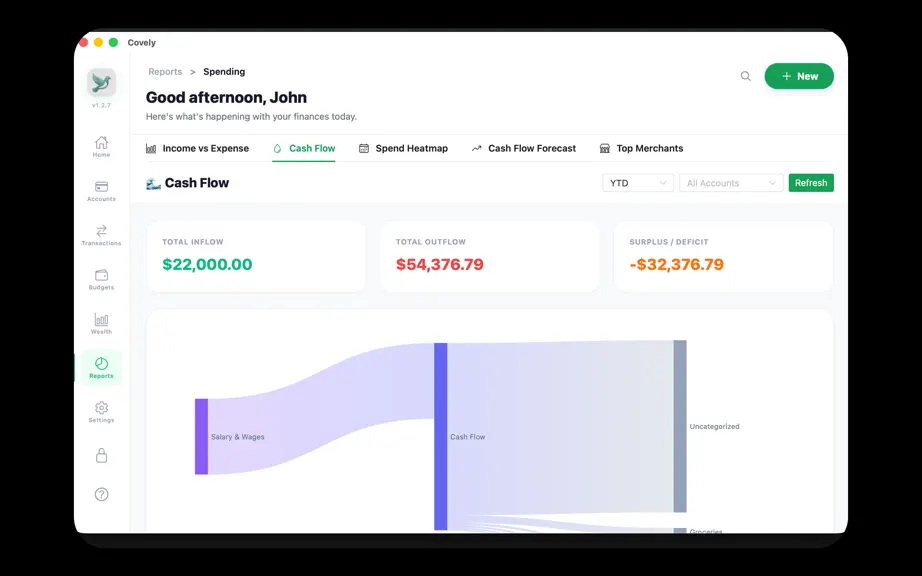922x576 pixels.
Task: Click the search magnifier icon
Action: 745,76
